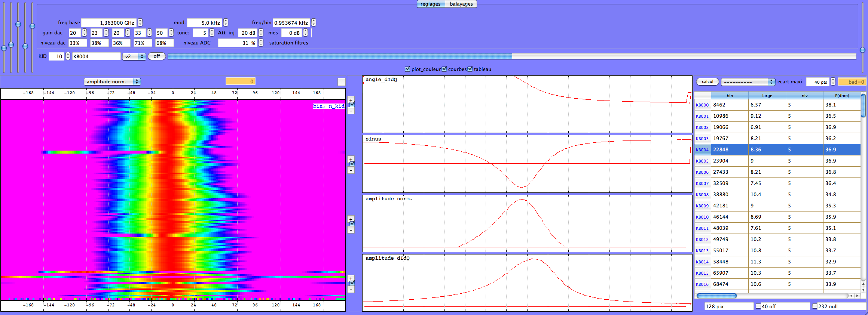Click the KID number stepper arrows
The image size is (868, 315).
[x=68, y=56]
